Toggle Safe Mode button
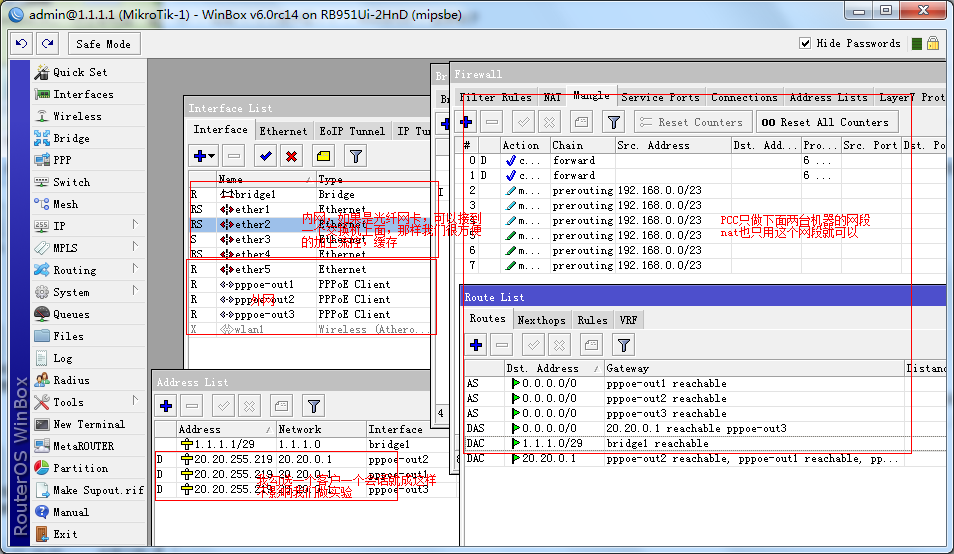Image resolution: width=954 pixels, height=554 pixels. (103, 44)
